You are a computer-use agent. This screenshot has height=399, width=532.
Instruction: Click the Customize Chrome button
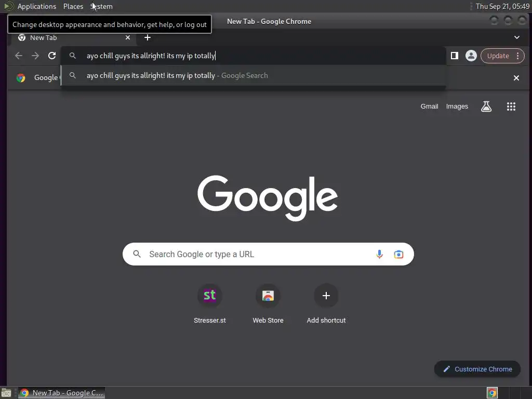477,369
